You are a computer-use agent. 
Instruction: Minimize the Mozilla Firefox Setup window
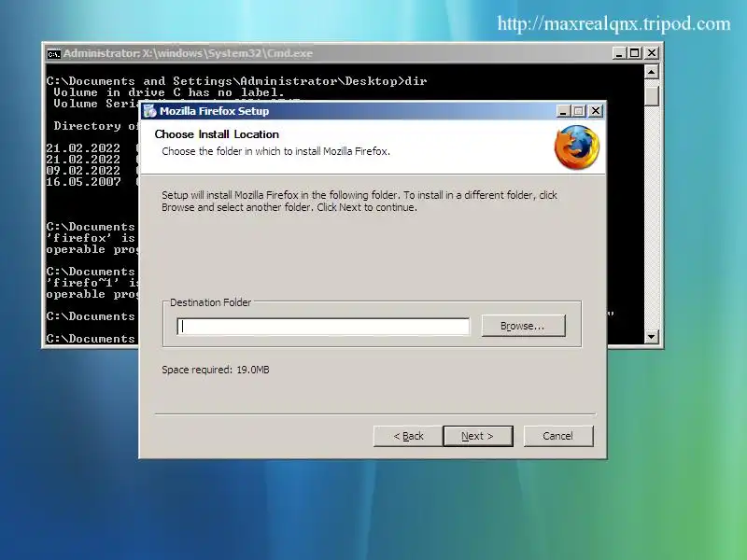(563, 111)
